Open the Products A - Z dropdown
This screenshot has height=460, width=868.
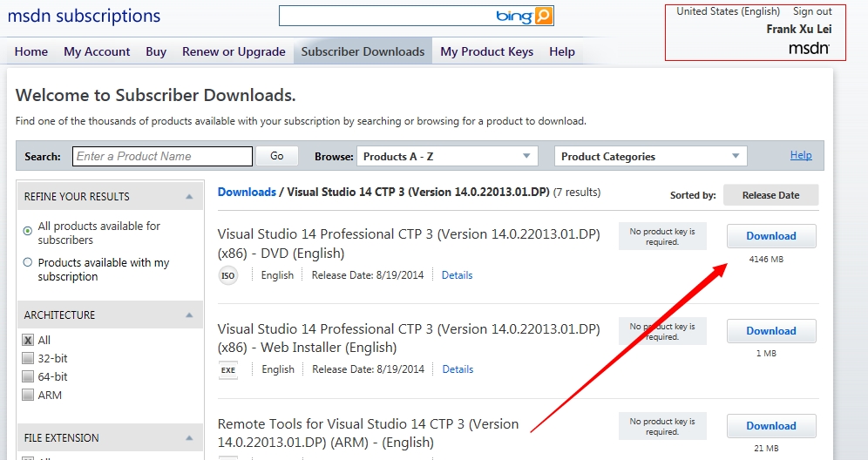click(x=447, y=156)
